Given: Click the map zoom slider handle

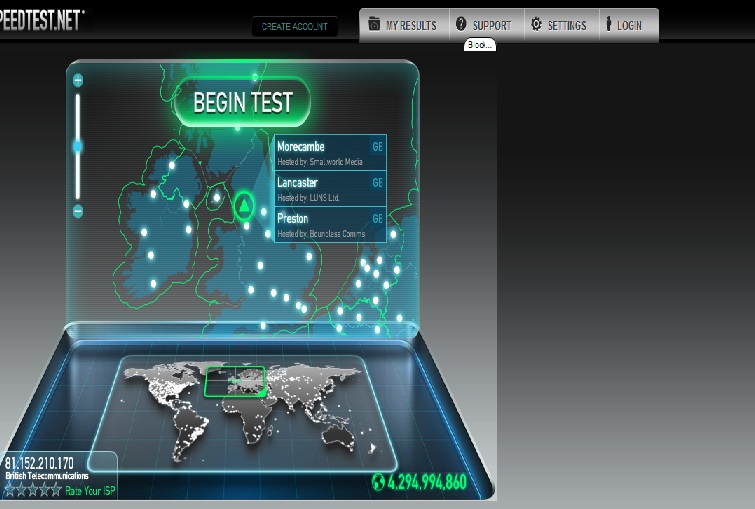Looking at the screenshot, I should click(x=78, y=146).
